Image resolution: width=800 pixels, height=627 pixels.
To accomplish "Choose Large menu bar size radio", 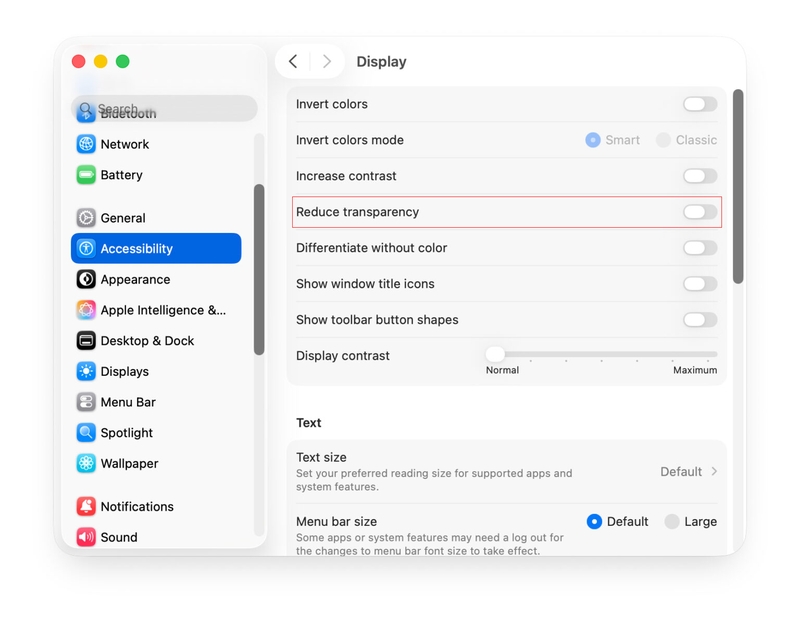I will [x=672, y=521].
